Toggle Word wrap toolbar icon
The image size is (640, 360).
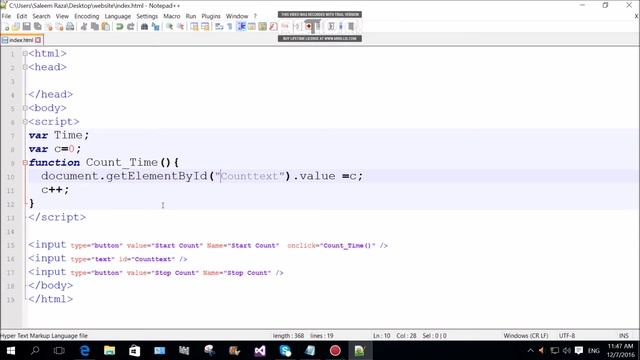point(219,27)
